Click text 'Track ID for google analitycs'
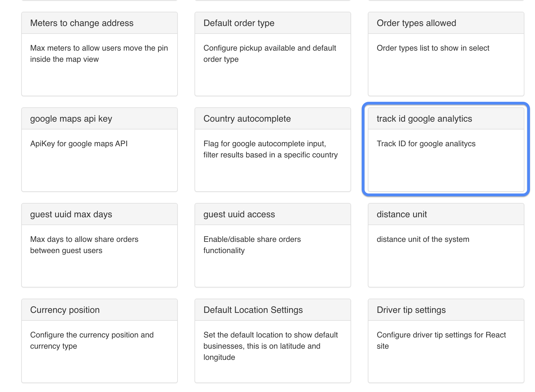535x392 pixels. coord(426,144)
